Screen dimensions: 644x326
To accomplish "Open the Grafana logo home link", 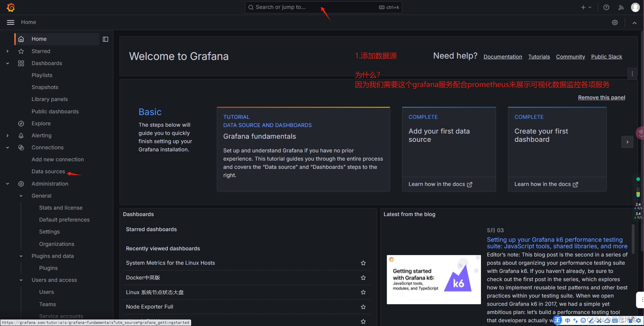I will (x=11, y=7).
